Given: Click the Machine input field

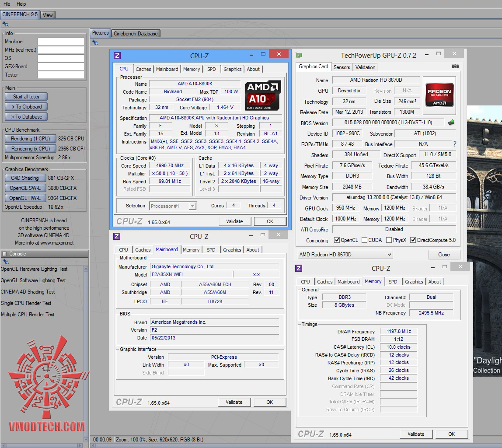Looking at the screenshot, I should 61,42.
